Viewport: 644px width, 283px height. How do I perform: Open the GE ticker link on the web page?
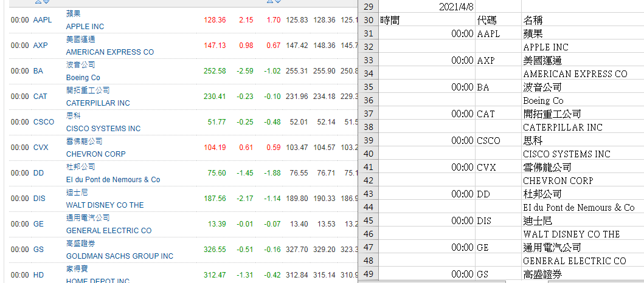tap(38, 224)
